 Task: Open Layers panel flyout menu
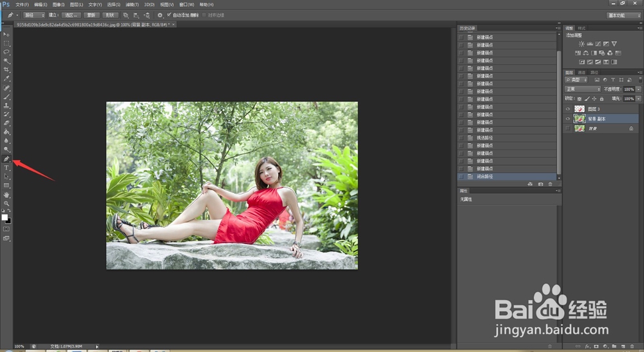click(x=640, y=72)
